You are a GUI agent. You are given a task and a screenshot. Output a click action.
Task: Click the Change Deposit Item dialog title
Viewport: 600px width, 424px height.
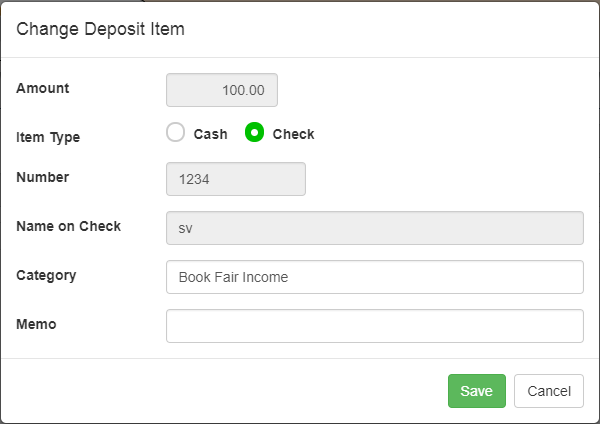100,29
